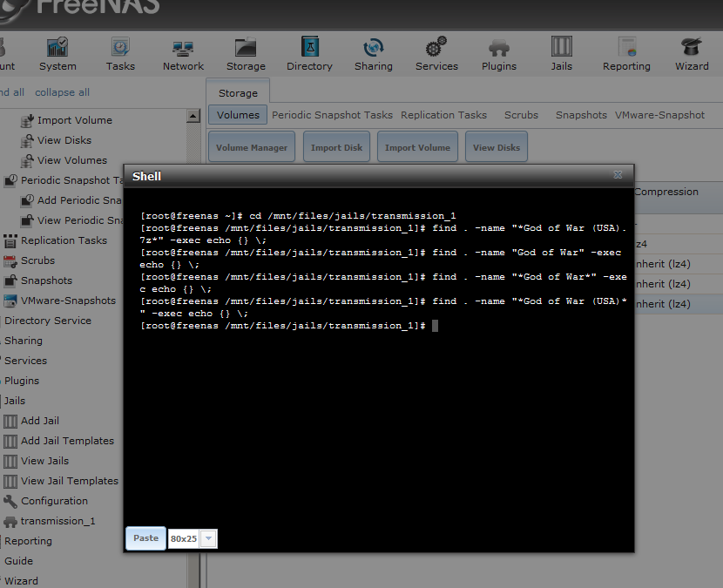Click the Configuration wrench icon
Viewport: 723px width, 588px height.
tap(10, 501)
